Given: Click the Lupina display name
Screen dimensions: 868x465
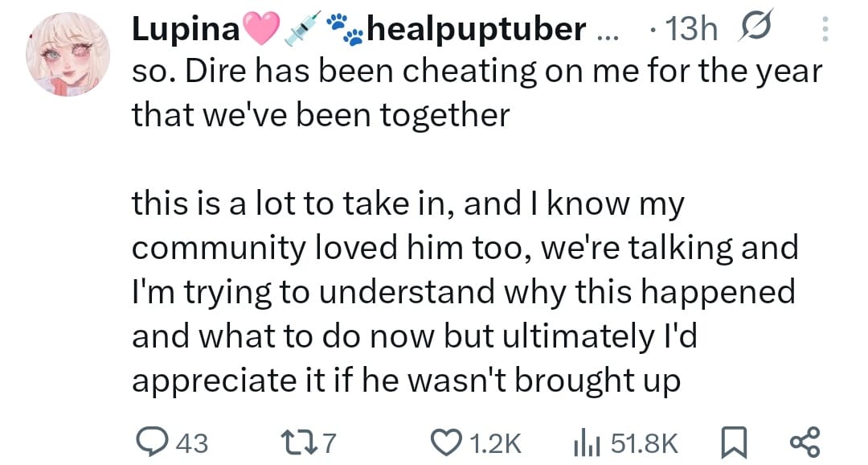Looking at the screenshot, I should [x=186, y=30].
